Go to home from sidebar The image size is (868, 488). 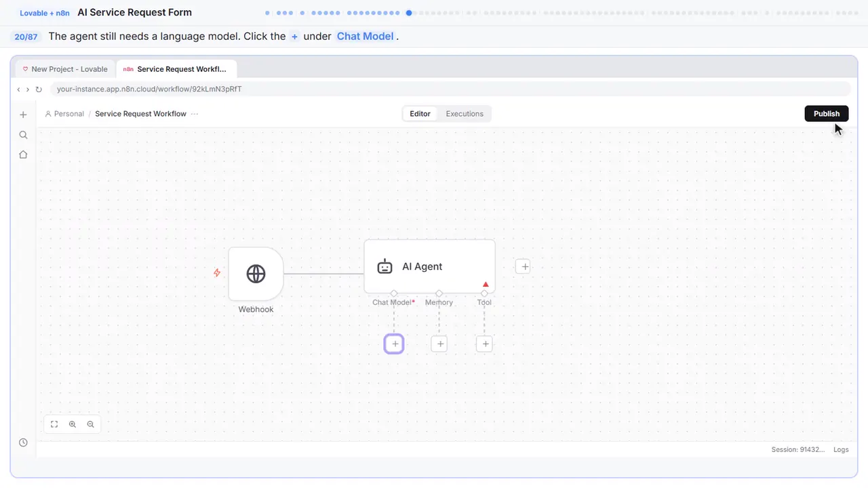click(x=23, y=155)
